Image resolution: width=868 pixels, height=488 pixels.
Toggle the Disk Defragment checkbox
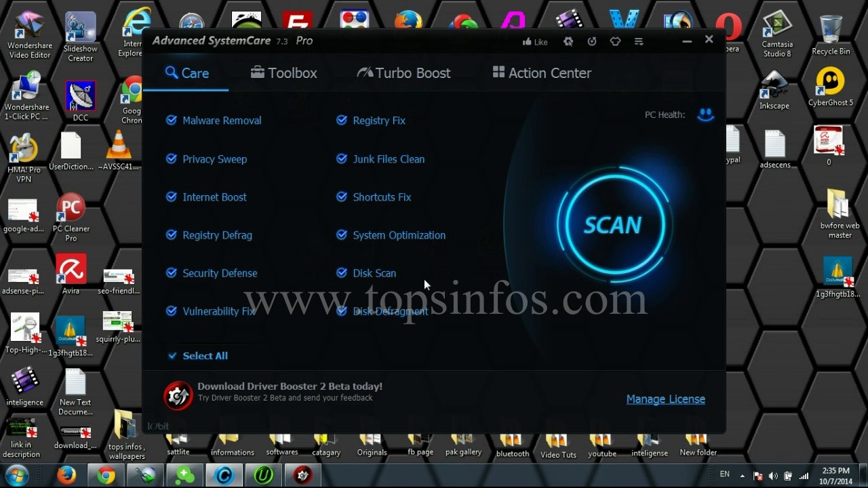[342, 311]
